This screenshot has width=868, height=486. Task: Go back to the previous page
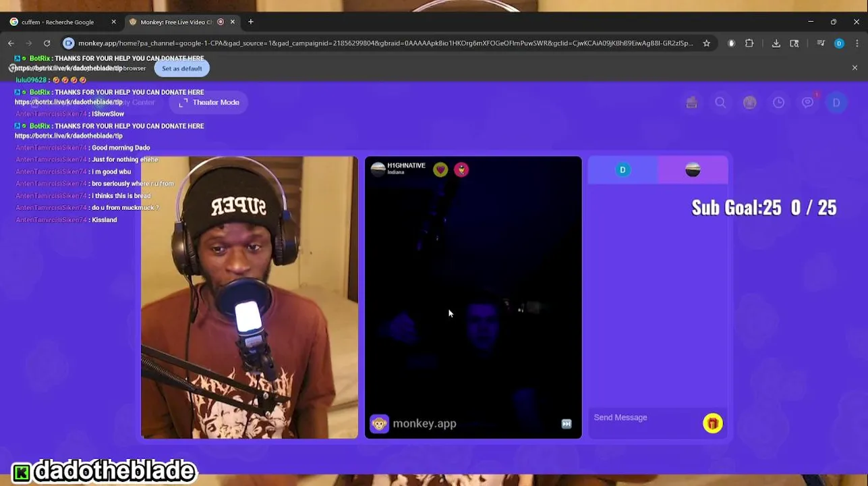point(11,43)
